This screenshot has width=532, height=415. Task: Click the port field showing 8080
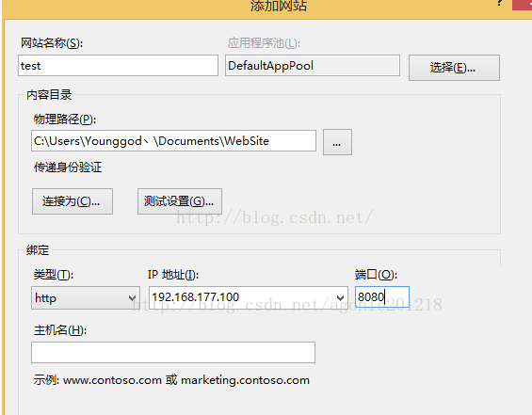(x=382, y=297)
